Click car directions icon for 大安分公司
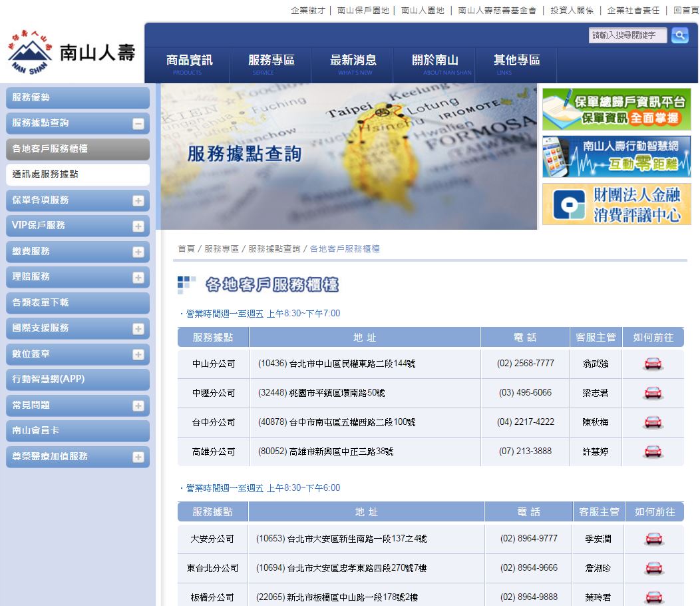This screenshot has height=606, width=700. pos(653,539)
